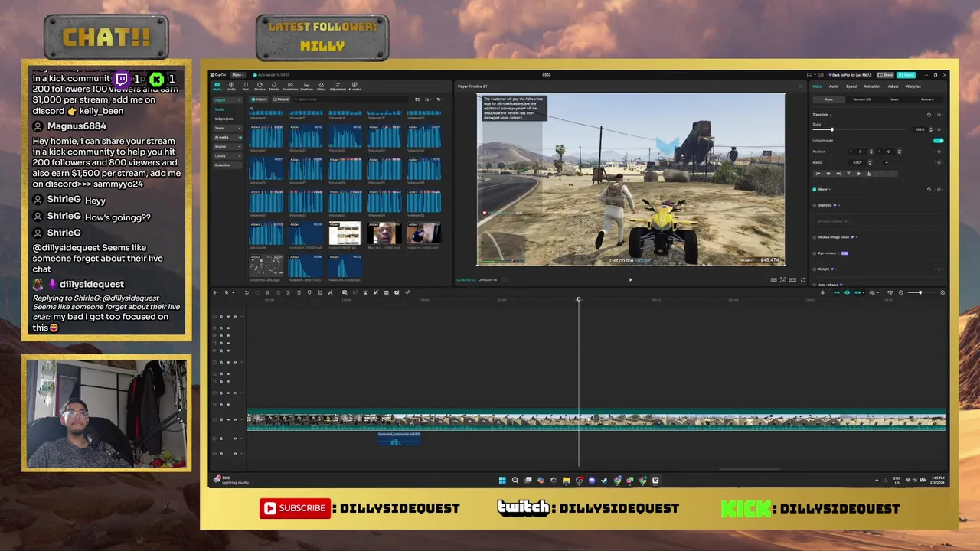Open the Remove BG sub-tab
This screenshot has width=980, height=551.
point(862,99)
